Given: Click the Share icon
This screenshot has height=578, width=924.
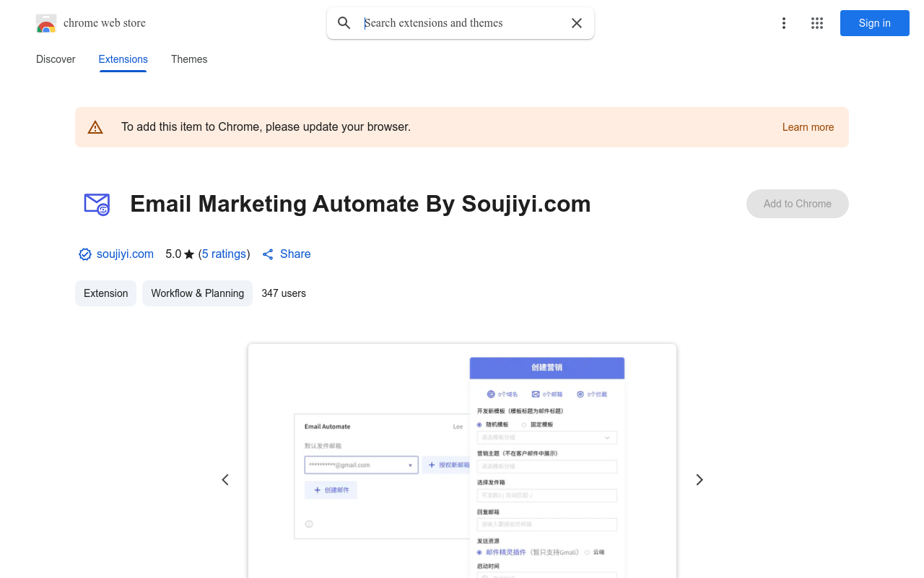Looking at the screenshot, I should tap(268, 254).
